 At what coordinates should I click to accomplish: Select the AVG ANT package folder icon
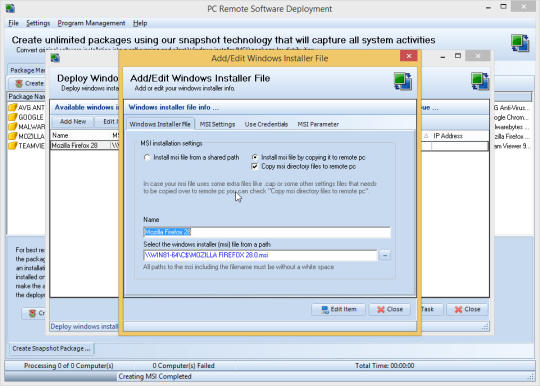(x=13, y=107)
